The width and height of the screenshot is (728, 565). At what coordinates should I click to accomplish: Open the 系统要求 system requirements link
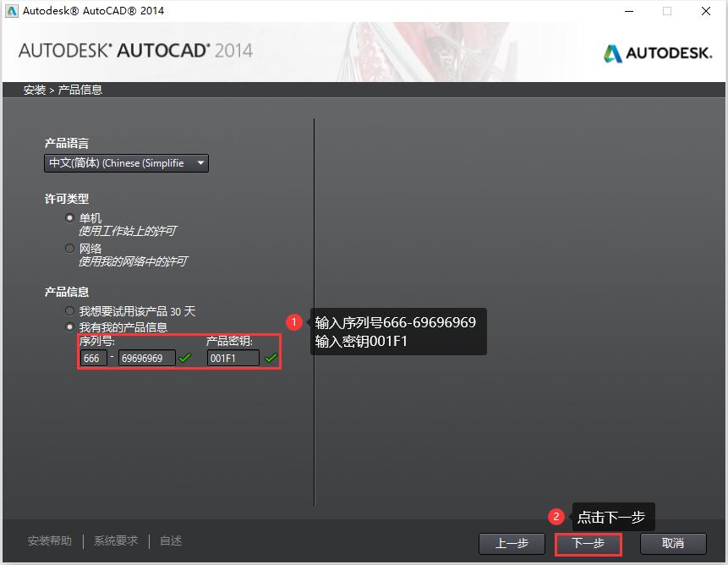116,541
